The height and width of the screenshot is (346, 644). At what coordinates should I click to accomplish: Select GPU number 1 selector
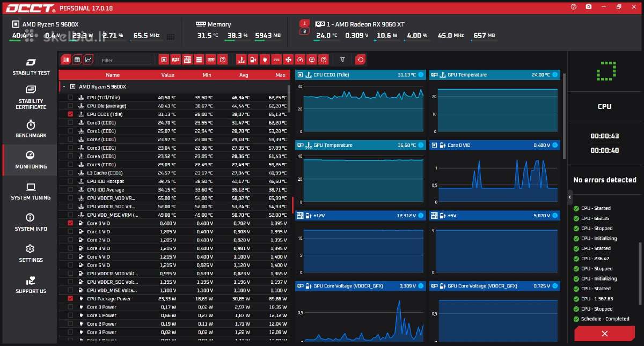coord(304,23)
